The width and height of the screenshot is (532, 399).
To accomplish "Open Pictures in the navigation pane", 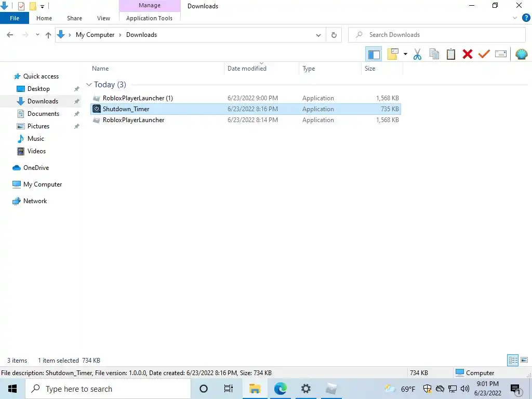I will tap(38, 126).
